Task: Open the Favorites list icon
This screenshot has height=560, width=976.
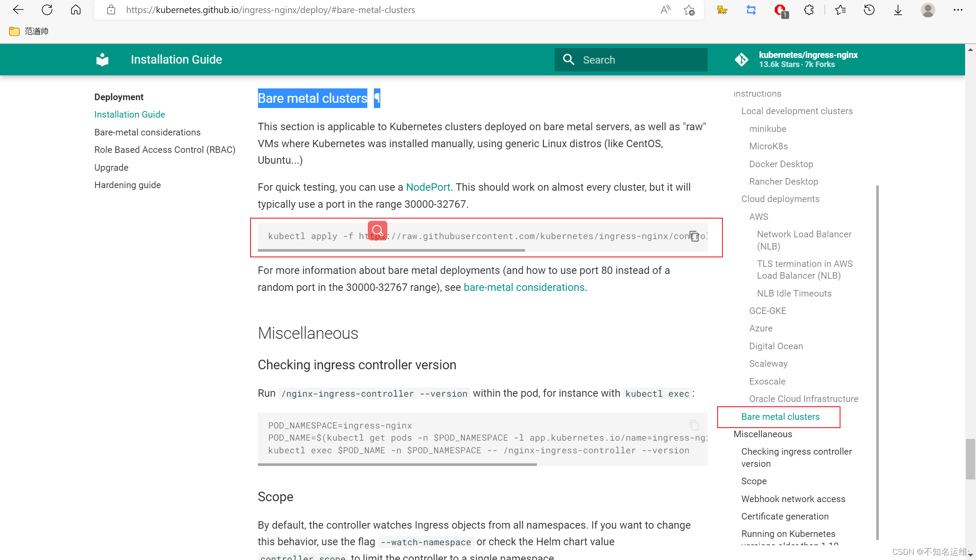Action: 840,10
